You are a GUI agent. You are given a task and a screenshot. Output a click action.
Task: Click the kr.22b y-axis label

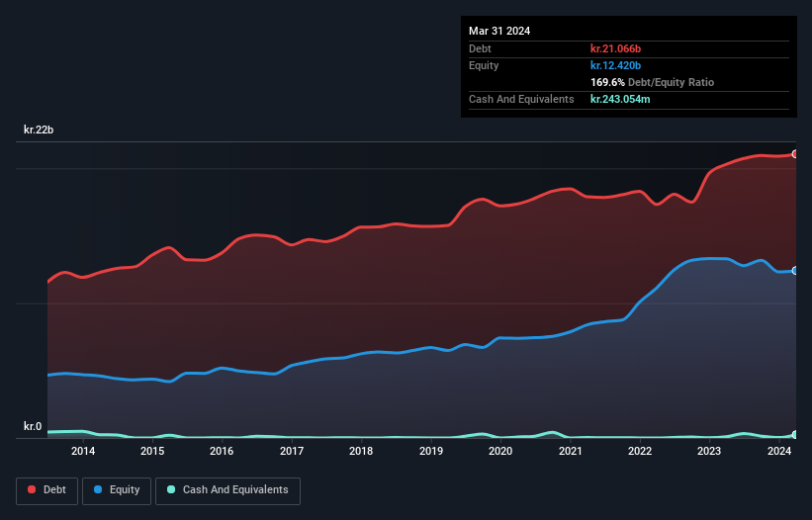39,130
